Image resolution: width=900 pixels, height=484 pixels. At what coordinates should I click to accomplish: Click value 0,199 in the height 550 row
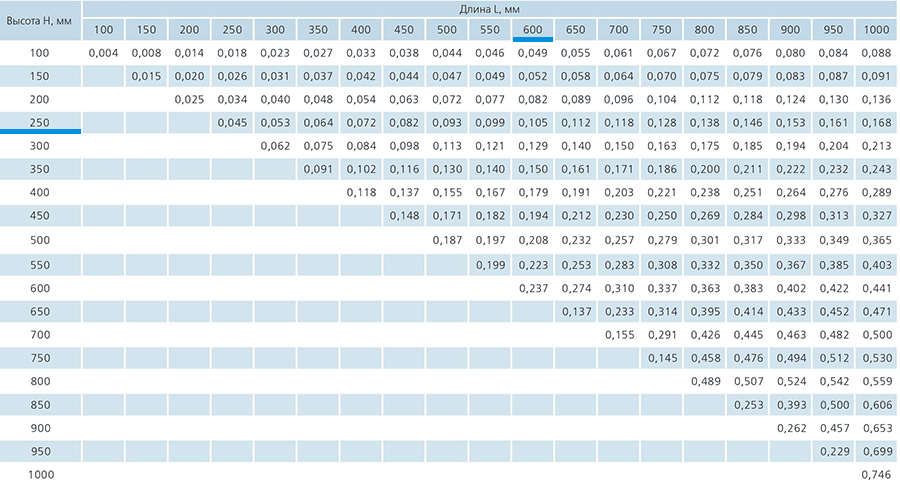click(490, 265)
